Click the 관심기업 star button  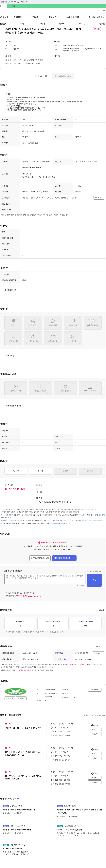point(10,698)
